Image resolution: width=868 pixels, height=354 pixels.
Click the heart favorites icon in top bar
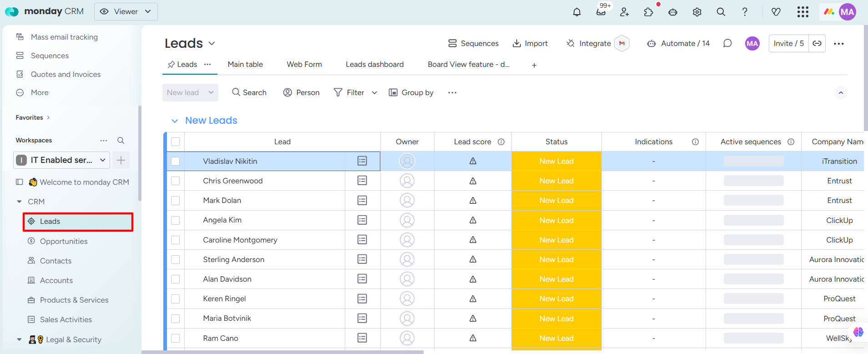pyautogui.click(x=776, y=12)
